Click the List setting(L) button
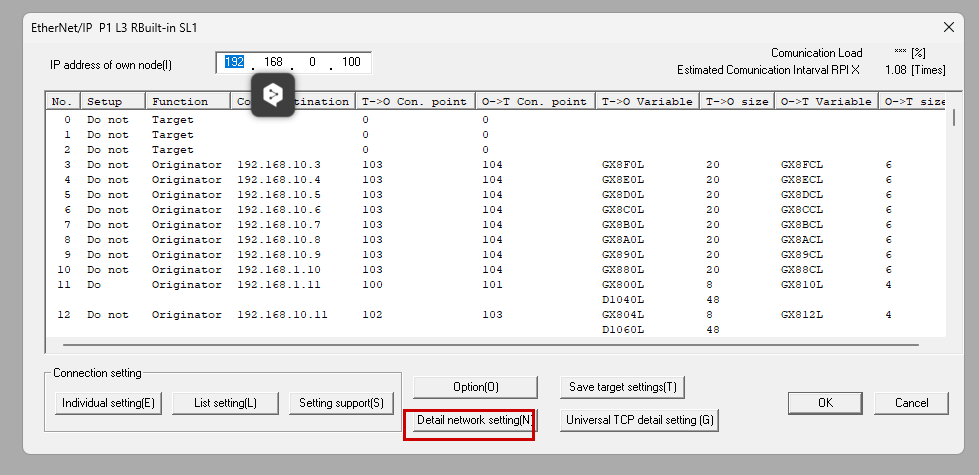The width and height of the screenshot is (979, 475). (x=221, y=403)
